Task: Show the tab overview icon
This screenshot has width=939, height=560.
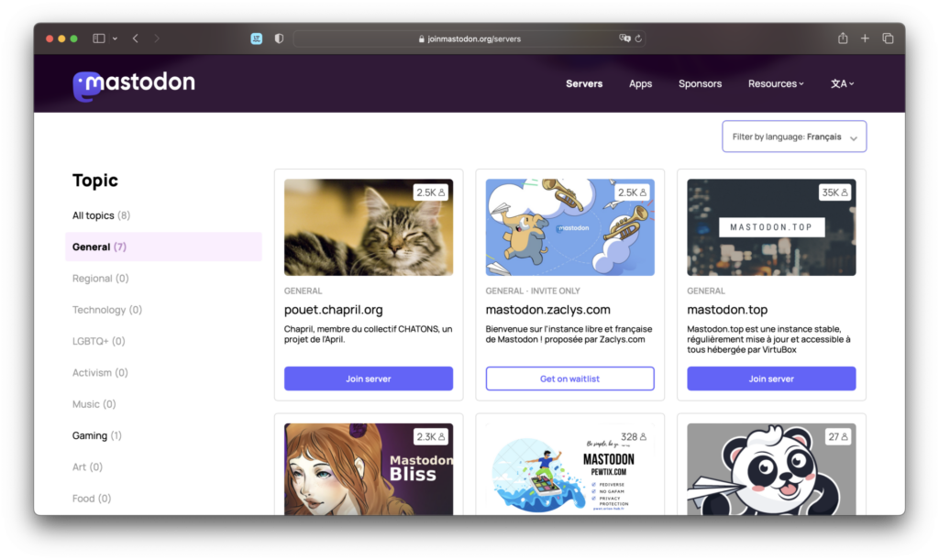Action: click(888, 38)
